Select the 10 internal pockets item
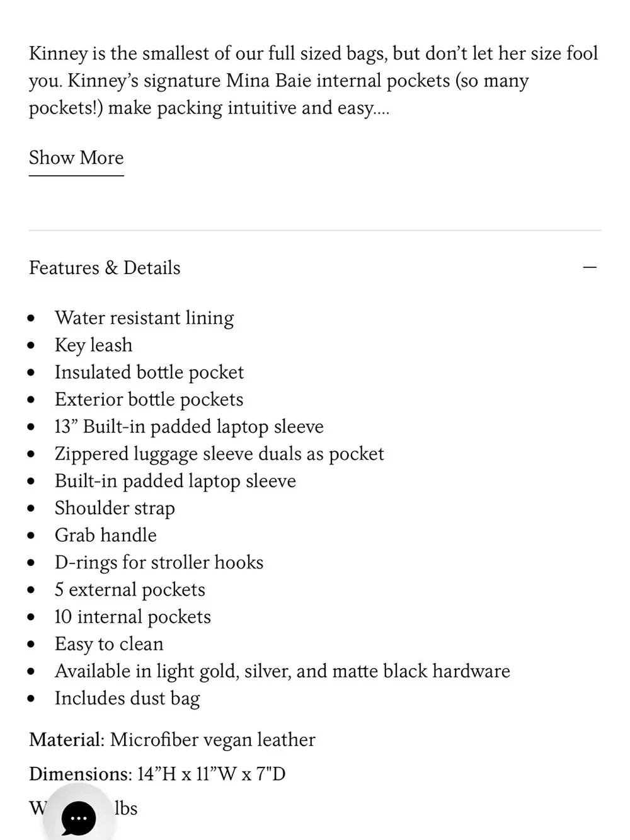630x840 pixels. pos(133,616)
